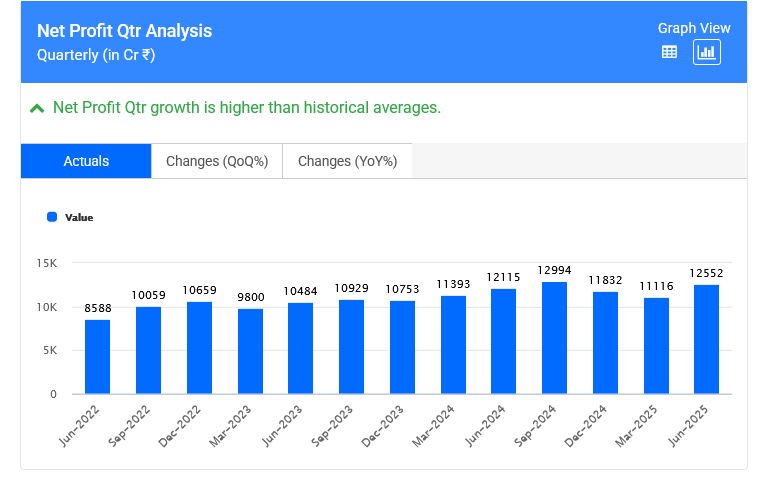Open the Actuals tab
768x502 pixels.
86,161
